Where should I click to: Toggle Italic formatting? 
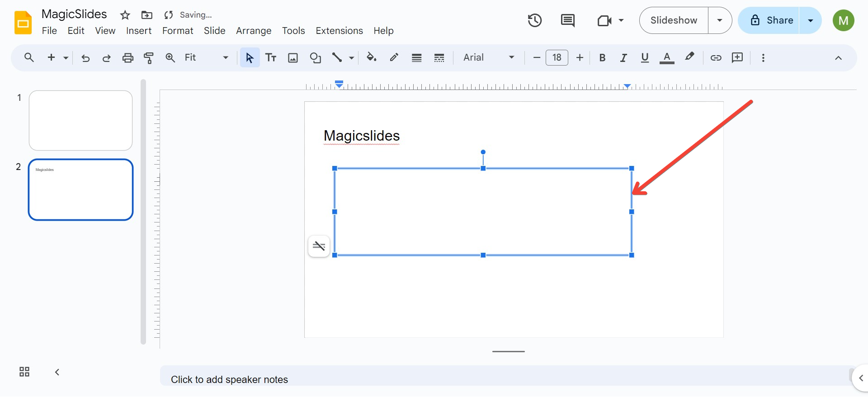(623, 58)
